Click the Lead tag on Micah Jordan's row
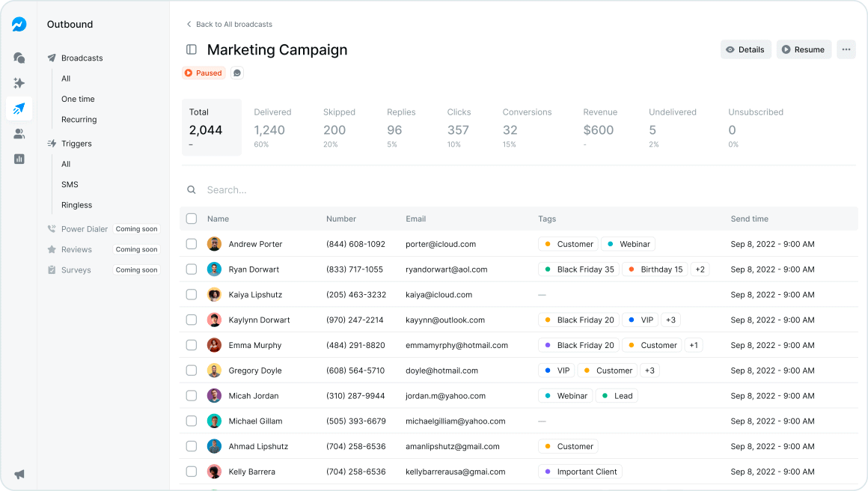The width and height of the screenshot is (868, 491). (617, 396)
